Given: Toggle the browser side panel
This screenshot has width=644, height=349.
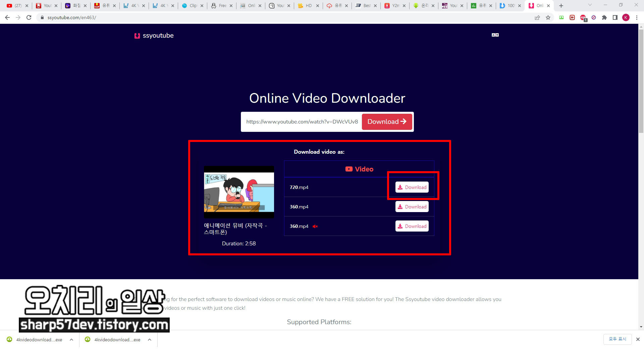Looking at the screenshot, I should click(615, 17).
